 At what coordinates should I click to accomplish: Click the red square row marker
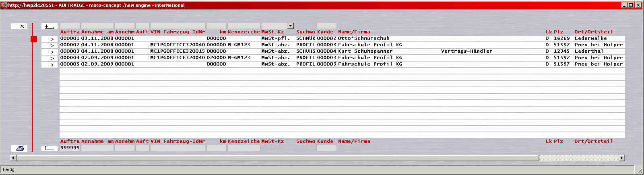pos(34,39)
